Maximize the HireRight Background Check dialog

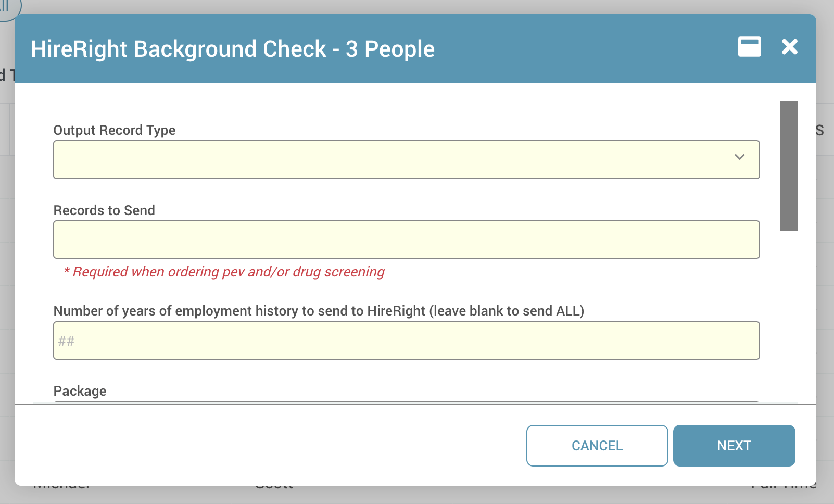[749, 47]
